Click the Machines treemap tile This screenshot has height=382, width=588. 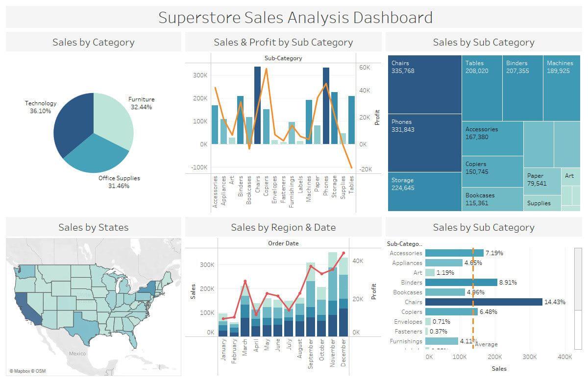click(562, 88)
